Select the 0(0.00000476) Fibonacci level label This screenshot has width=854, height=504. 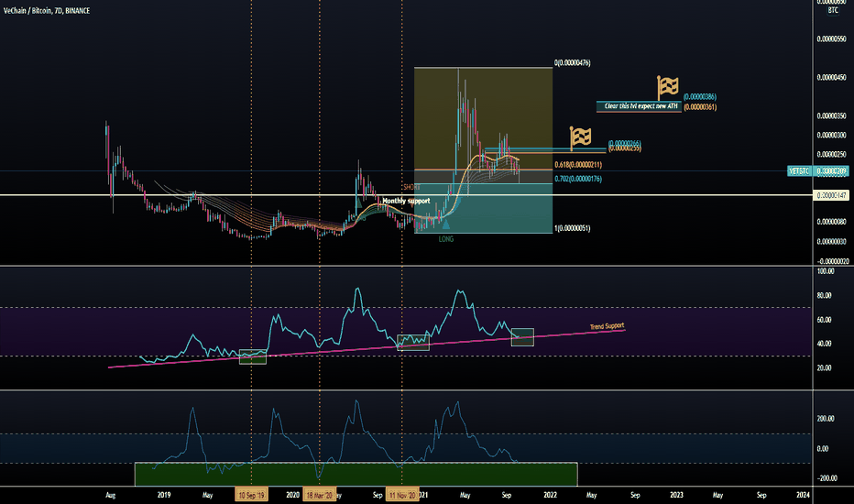(573, 63)
